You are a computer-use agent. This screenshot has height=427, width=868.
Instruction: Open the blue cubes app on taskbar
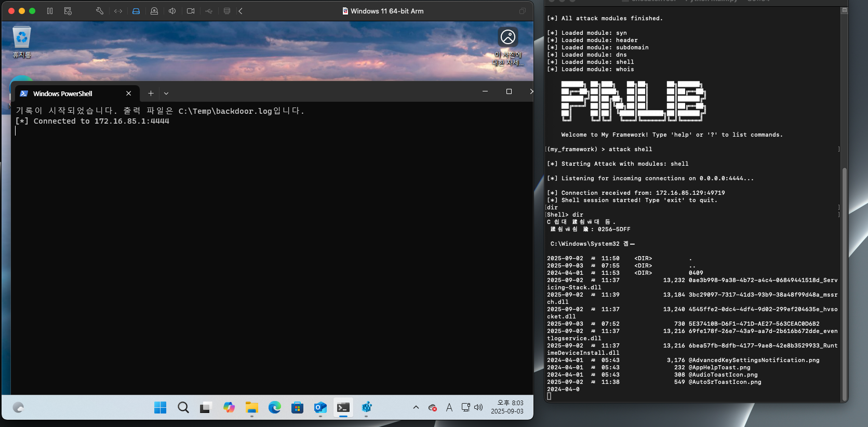[x=366, y=408]
